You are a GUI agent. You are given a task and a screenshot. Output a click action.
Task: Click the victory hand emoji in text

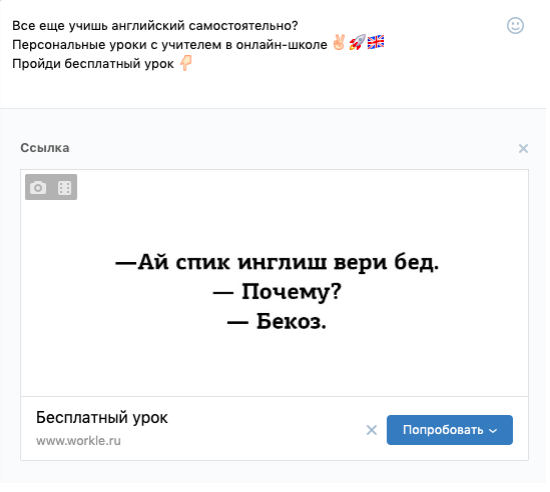pyautogui.click(x=339, y=43)
